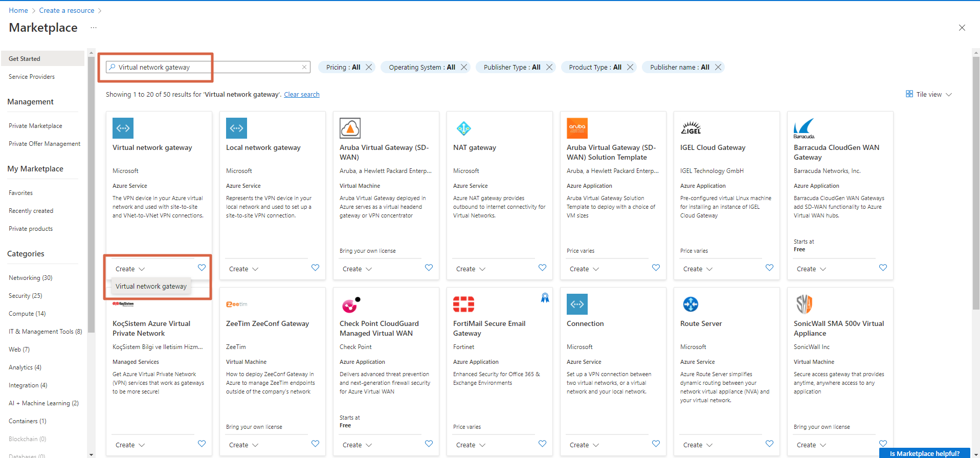The height and width of the screenshot is (458, 980).
Task: Choose Virtual network gateway from Create menu
Action: pyautogui.click(x=151, y=287)
